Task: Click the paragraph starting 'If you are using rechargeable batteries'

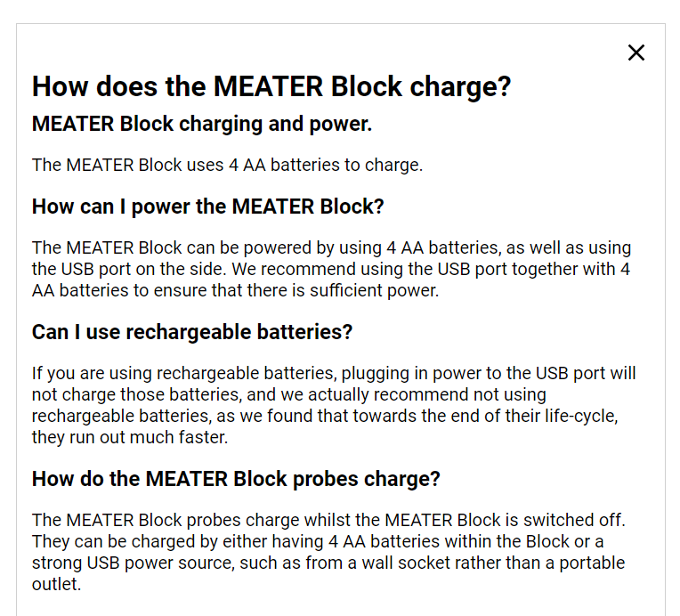Action: click(x=334, y=405)
